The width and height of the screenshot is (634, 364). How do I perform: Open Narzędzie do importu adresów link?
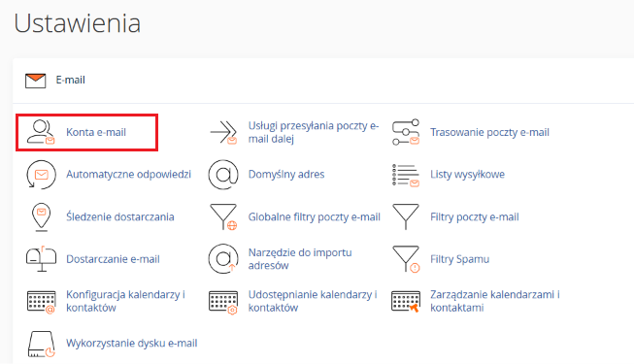(300, 259)
